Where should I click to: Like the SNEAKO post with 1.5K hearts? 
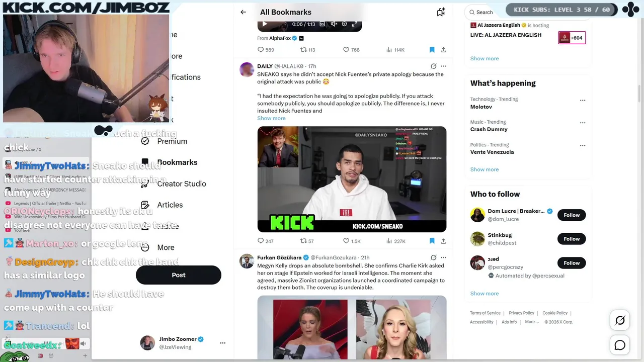(x=352, y=241)
